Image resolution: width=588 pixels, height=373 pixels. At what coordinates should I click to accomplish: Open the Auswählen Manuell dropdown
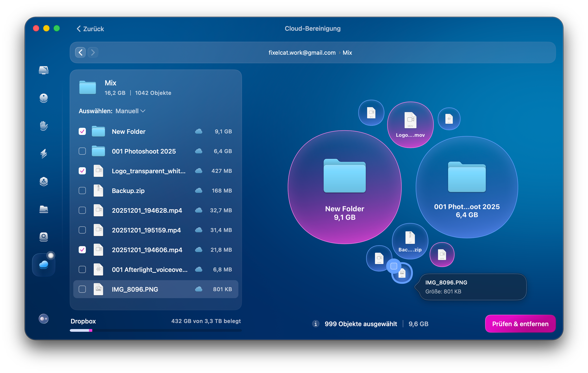pyautogui.click(x=130, y=111)
